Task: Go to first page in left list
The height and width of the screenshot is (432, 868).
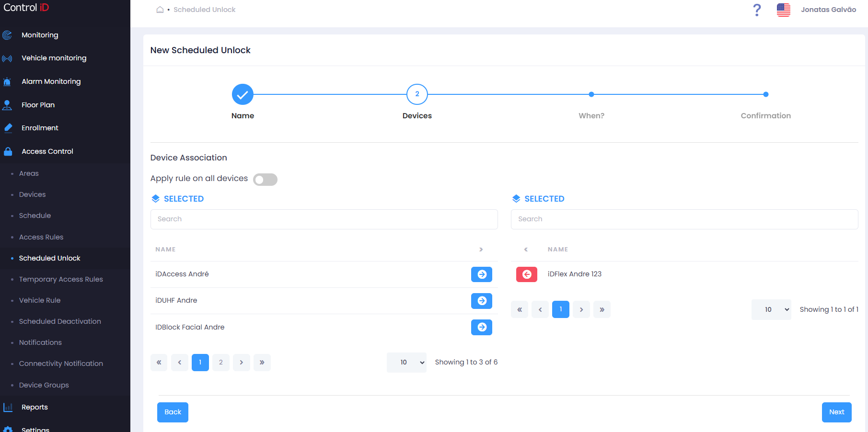Action: click(159, 363)
